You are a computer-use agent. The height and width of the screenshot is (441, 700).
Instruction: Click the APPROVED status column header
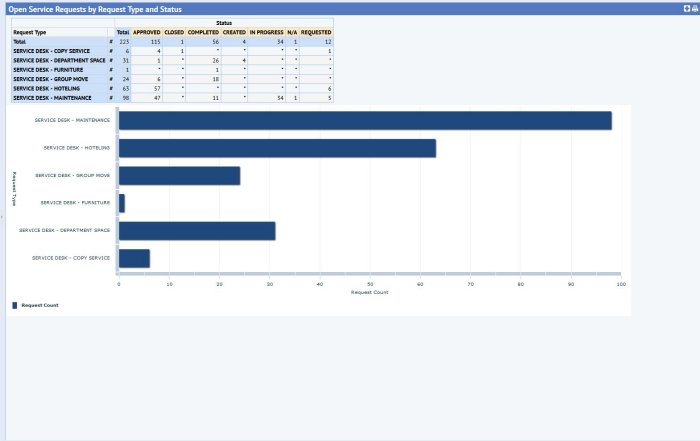146,32
